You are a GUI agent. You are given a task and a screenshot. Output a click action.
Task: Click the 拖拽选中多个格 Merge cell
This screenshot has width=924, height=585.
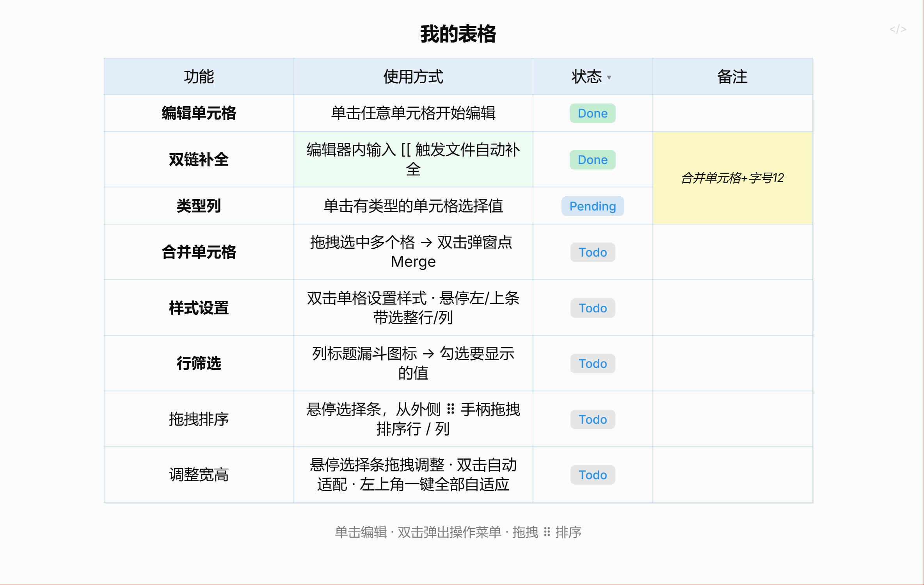413,252
